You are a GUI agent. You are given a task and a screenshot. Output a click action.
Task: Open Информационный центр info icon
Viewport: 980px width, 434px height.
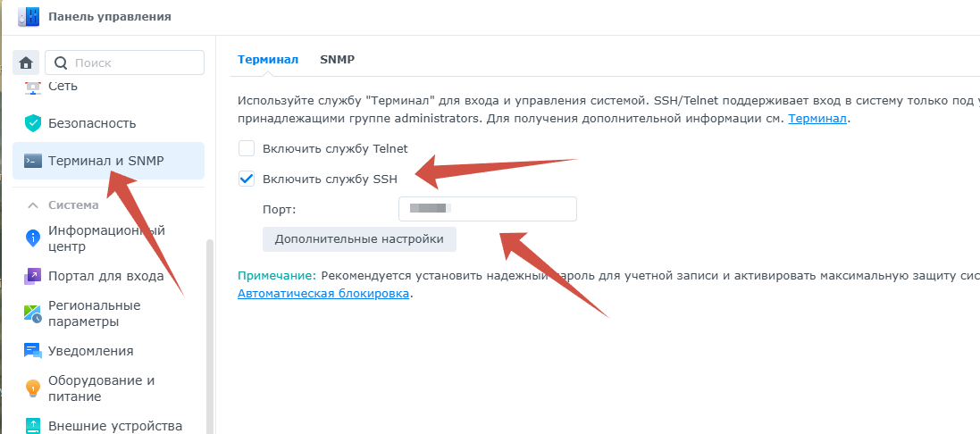pos(33,238)
